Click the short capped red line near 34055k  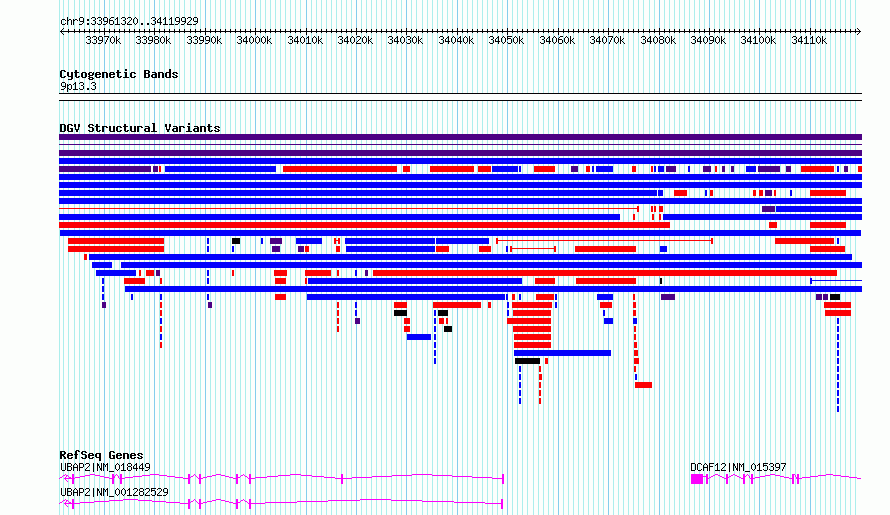533,249
